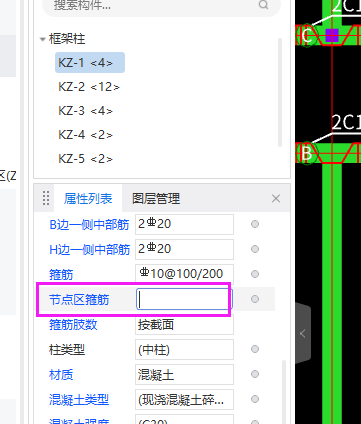
Task: Click the 节点区箍筋 property label
Action: 79,300
